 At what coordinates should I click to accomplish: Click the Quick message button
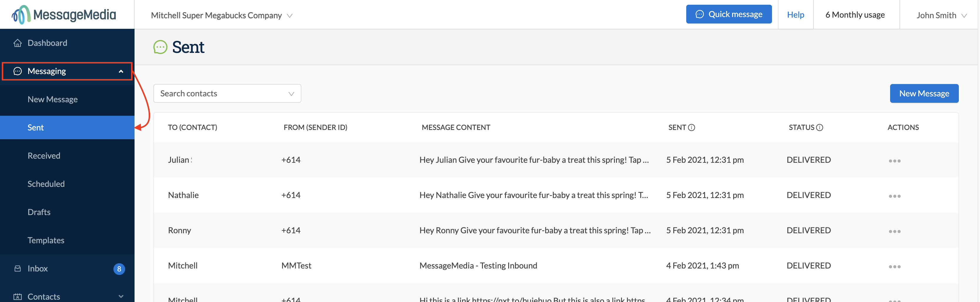coord(729,14)
